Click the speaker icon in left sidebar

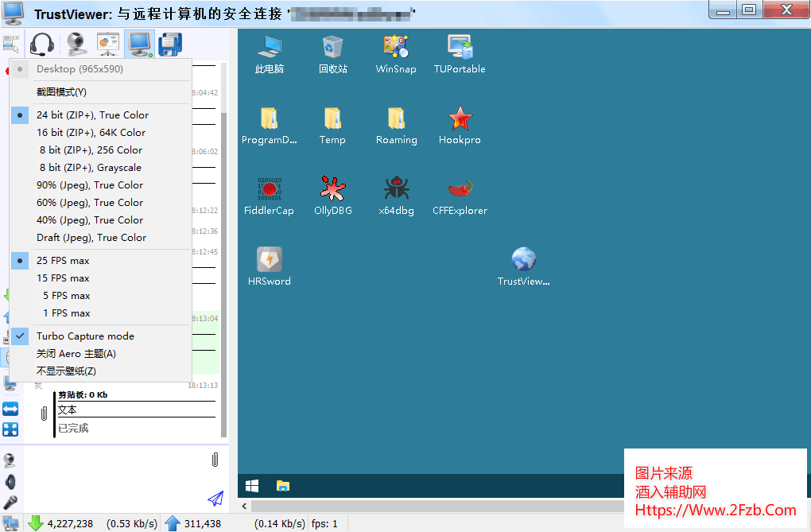tap(10, 482)
